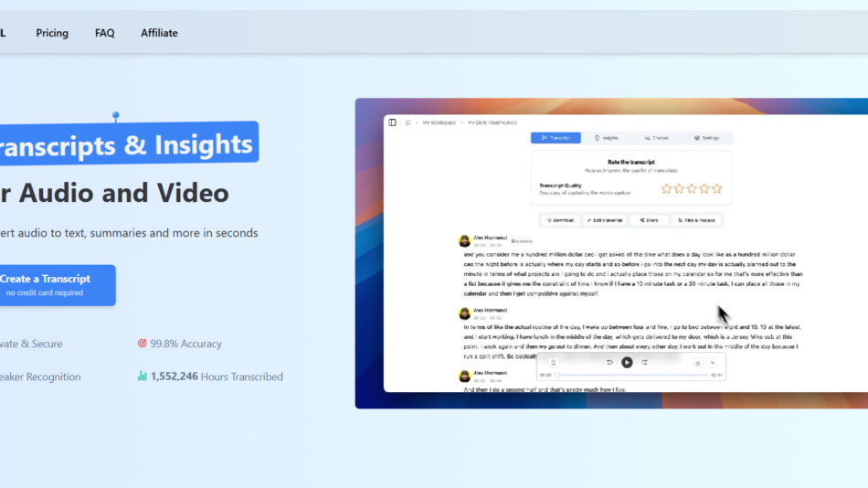The width and height of the screenshot is (868, 488).
Task: Switch to the Transcript tab
Action: point(556,138)
